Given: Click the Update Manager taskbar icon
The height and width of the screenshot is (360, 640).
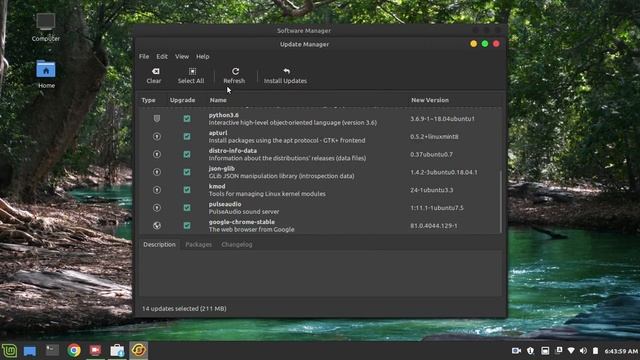Looking at the screenshot, I should pyautogui.click(x=138, y=350).
